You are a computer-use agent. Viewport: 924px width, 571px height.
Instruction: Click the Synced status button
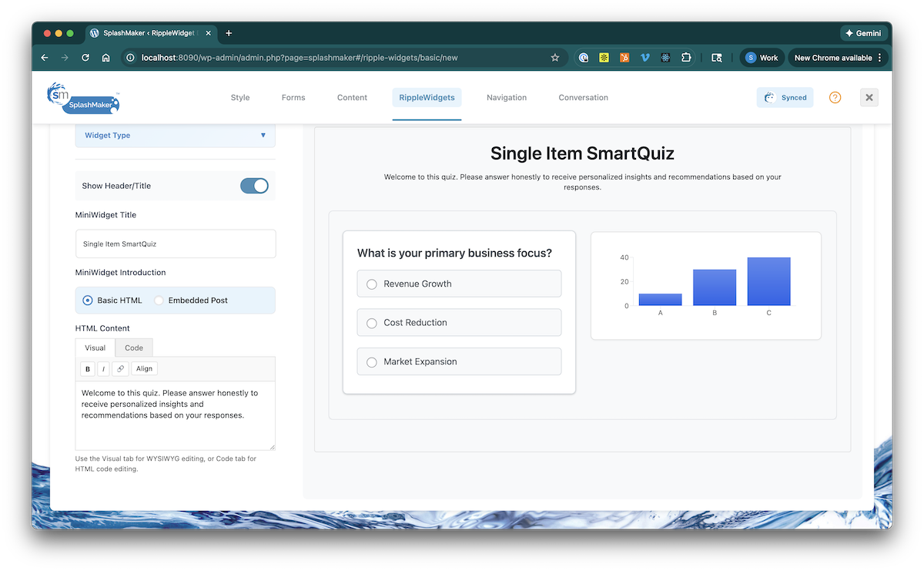click(x=785, y=98)
